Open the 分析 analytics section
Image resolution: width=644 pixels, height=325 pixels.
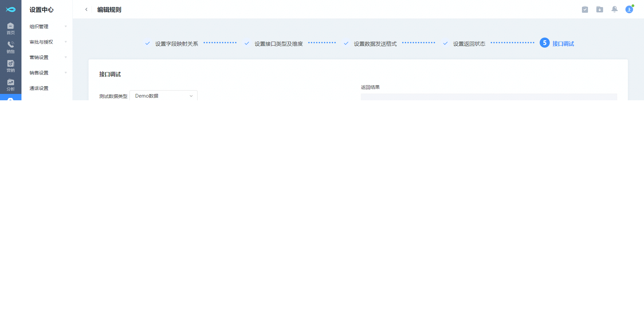point(11,85)
